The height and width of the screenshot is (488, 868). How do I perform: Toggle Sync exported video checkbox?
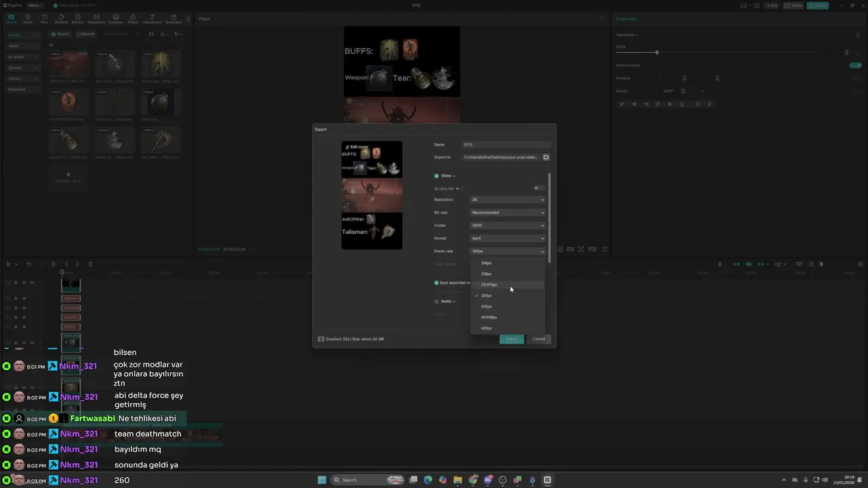coord(437,283)
